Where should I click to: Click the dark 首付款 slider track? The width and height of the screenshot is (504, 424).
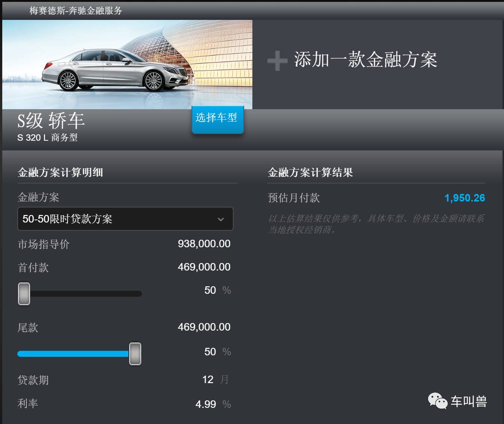(x=86, y=294)
